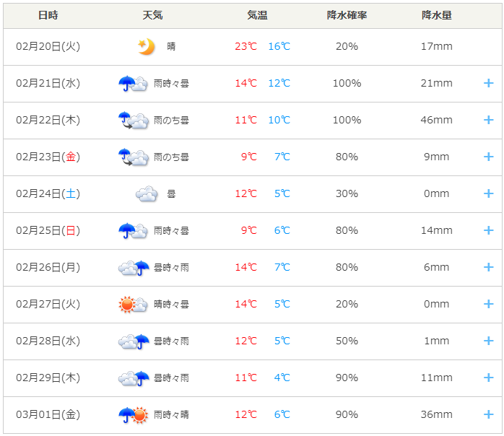
Task: Click the sun-cloud icon for 02月27日
Action: coord(133,305)
